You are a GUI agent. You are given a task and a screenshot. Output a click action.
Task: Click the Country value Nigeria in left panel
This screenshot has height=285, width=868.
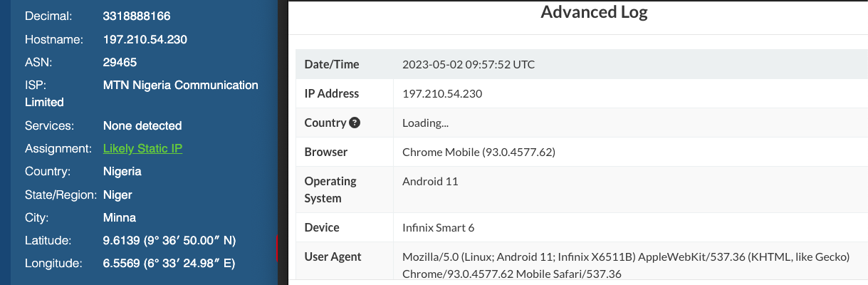[122, 171]
